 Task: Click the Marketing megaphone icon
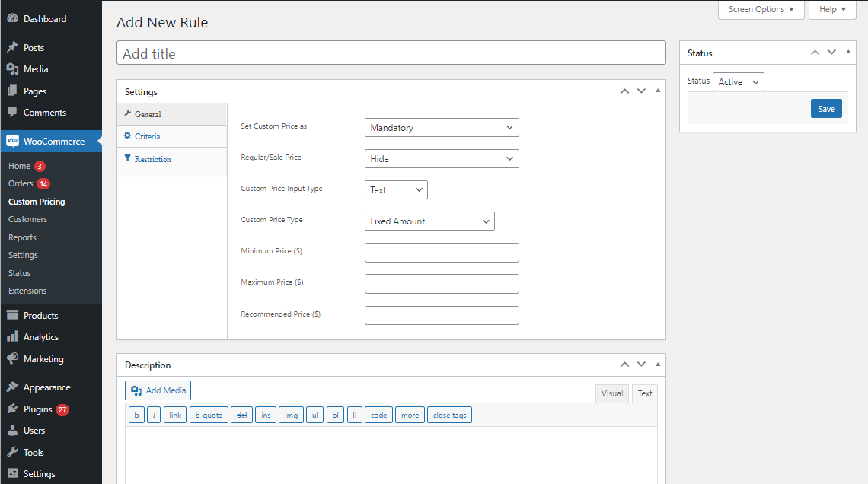pyautogui.click(x=12, y=358)
